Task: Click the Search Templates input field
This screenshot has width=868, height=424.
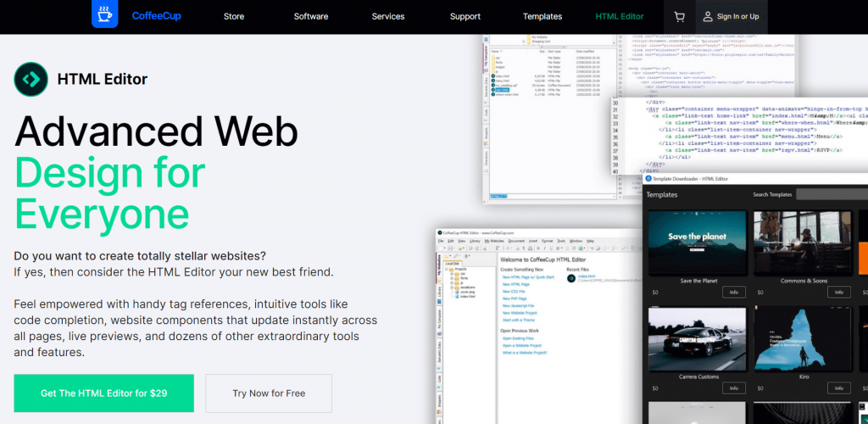Action: point(832,194)
